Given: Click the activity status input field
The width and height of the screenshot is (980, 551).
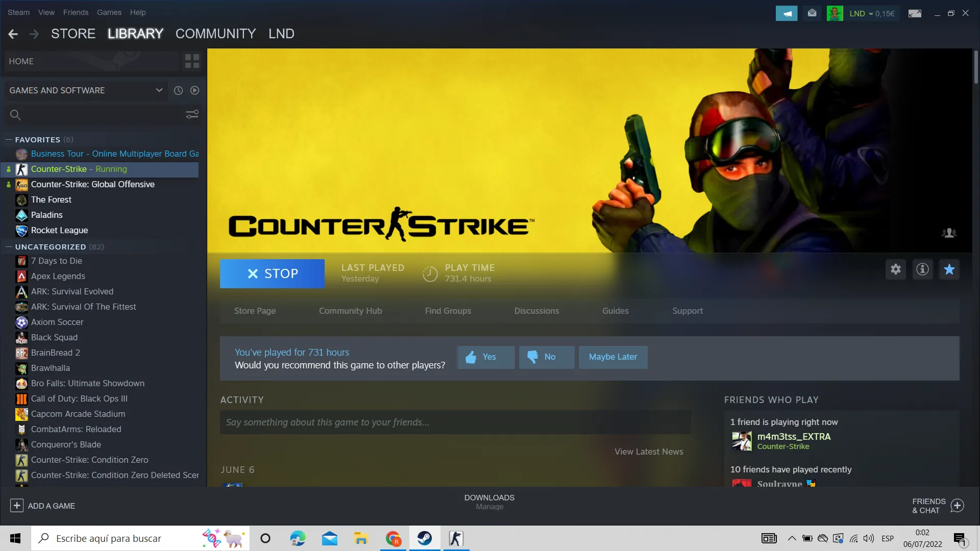Looking at the screenshot, I should [x=455, y=422].
